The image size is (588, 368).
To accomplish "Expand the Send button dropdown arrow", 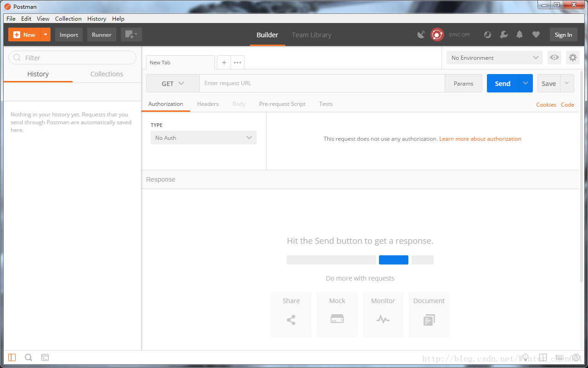I will tap(526, 83).
